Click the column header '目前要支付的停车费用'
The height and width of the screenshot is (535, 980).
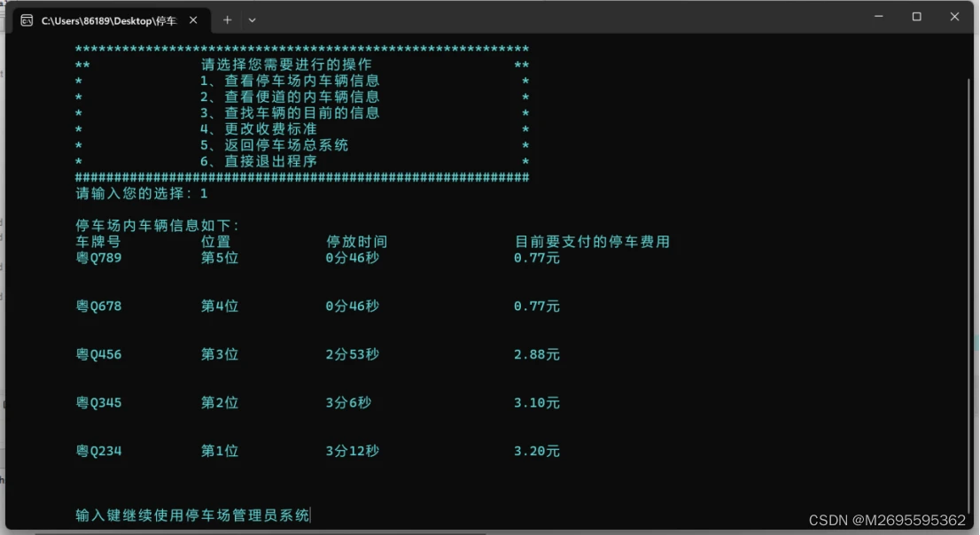click(x=592, y=242)
